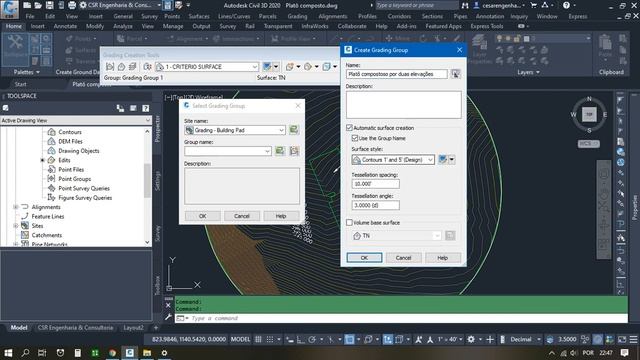This screenshot has height=360, width=640.
Task: Select Point Groups in Toolspace tree
Action: 74,179
